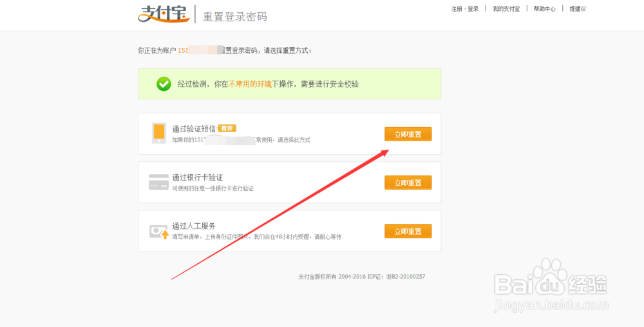
Task: Open the 注册 - 登录 link
Action: [x=465, y=8]
